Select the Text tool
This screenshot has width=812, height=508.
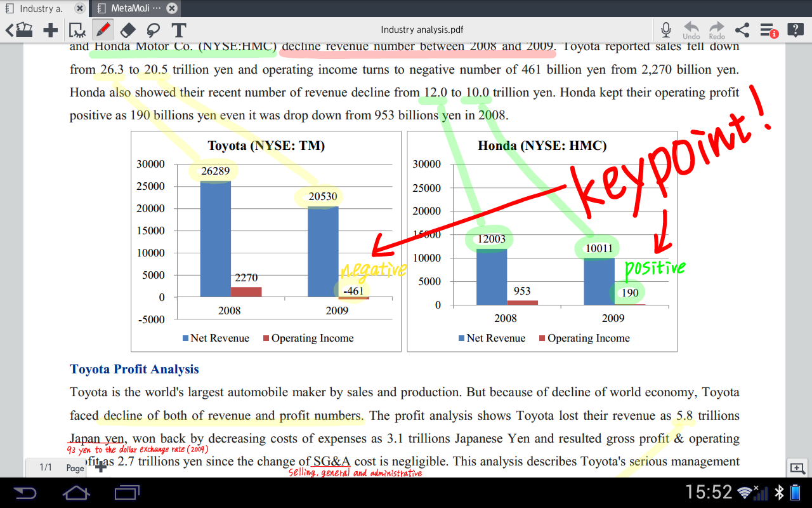[179, 30]
